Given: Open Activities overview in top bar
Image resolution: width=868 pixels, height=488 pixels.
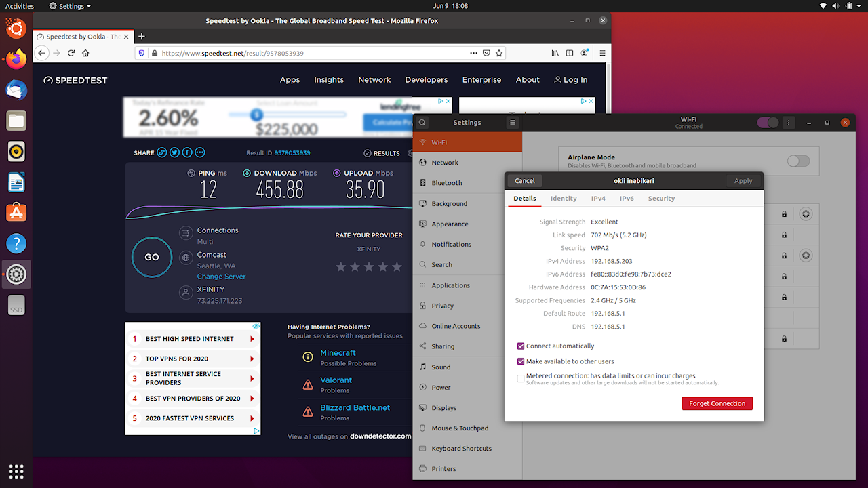Looking at the screenshot, I should pos(20,6).
